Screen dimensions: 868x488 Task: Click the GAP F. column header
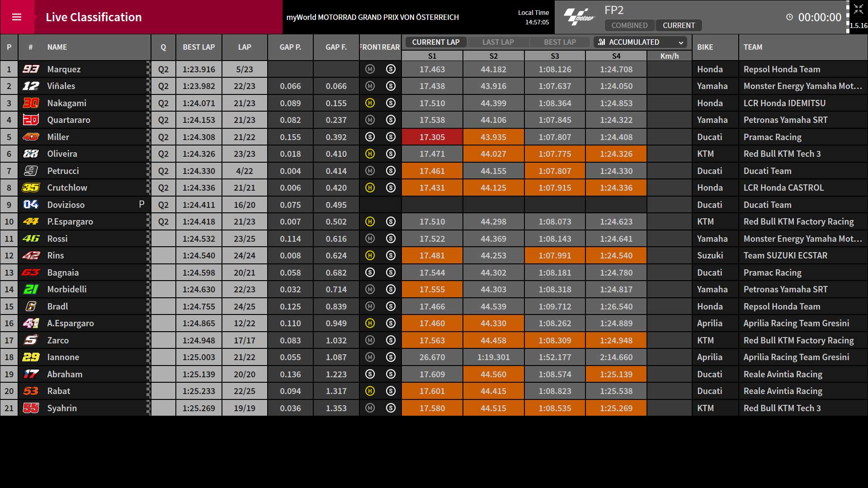tap(336, 47)
